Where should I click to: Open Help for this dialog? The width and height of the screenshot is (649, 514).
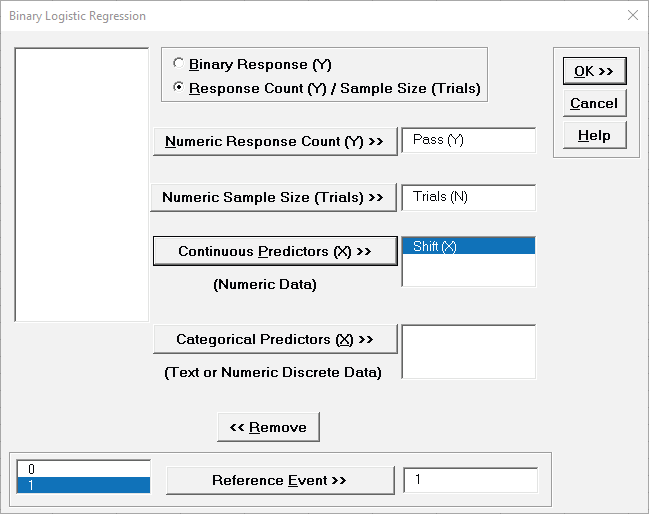click(x=594, y=135)
